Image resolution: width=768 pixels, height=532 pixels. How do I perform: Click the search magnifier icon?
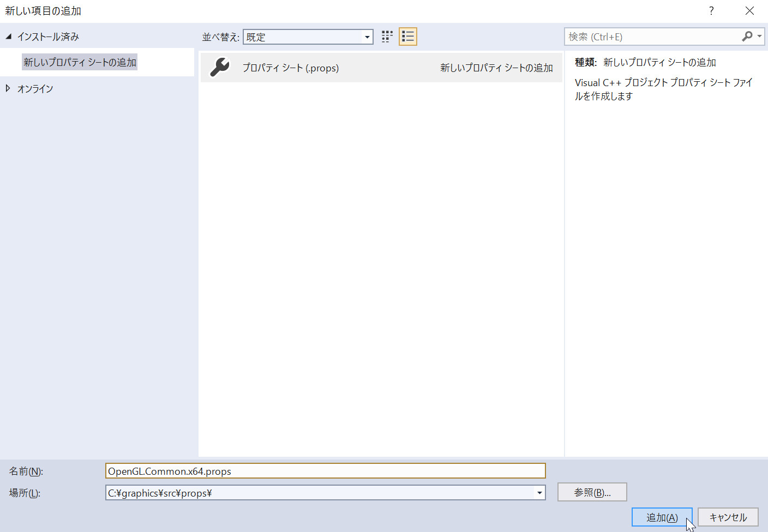pyautogui.click(x=747, y=37)
